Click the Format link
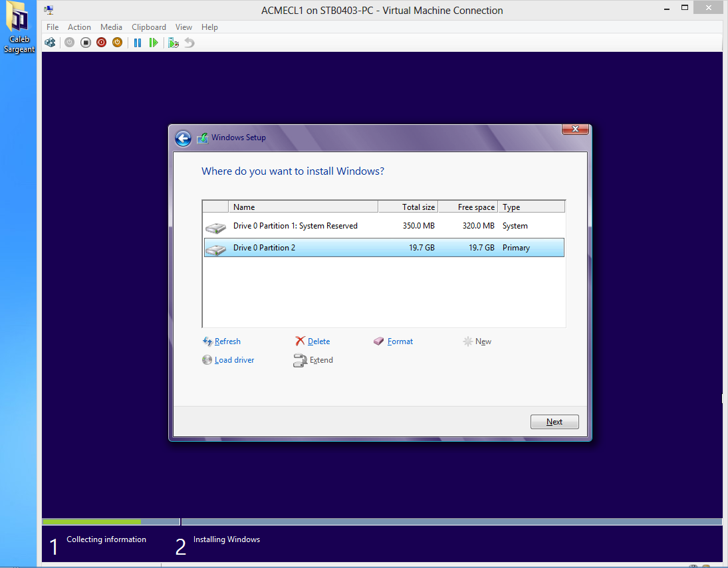Viewport: 728px width, 568px height. click(400, 341)
